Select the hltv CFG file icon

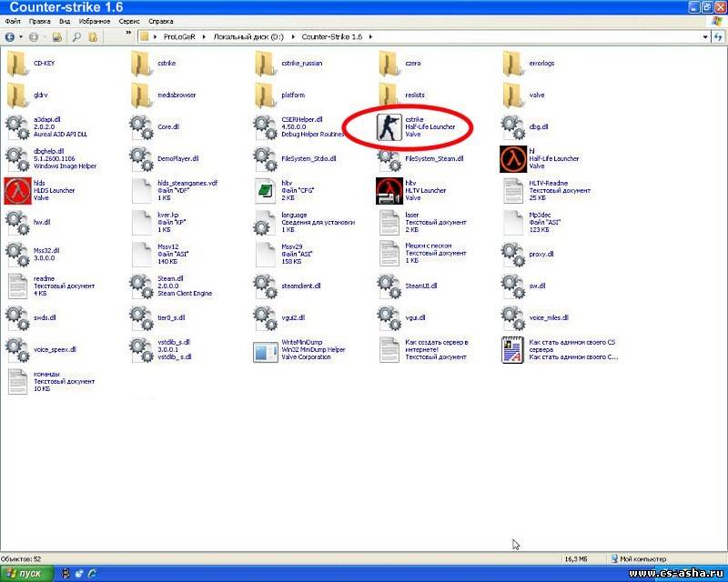point(266,190)
